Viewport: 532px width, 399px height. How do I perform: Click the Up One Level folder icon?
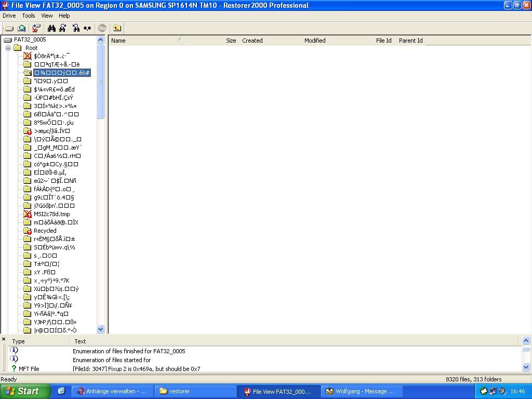click(117, 28)
